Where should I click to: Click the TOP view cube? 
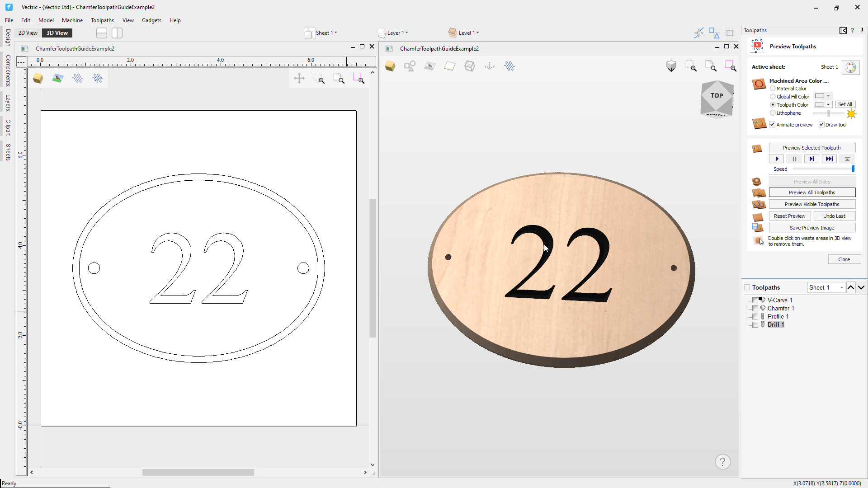tap(717, 96)
